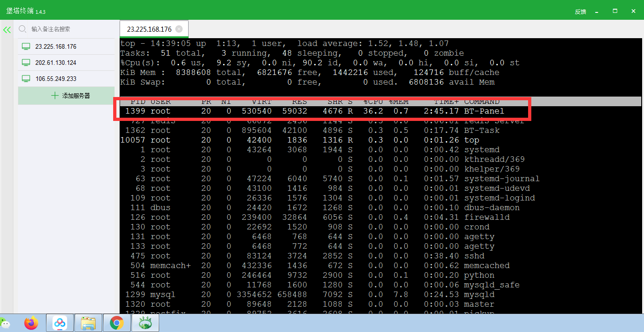Click the 8388608 total memory value
This screenshot has width=644, height=332.
193,72
